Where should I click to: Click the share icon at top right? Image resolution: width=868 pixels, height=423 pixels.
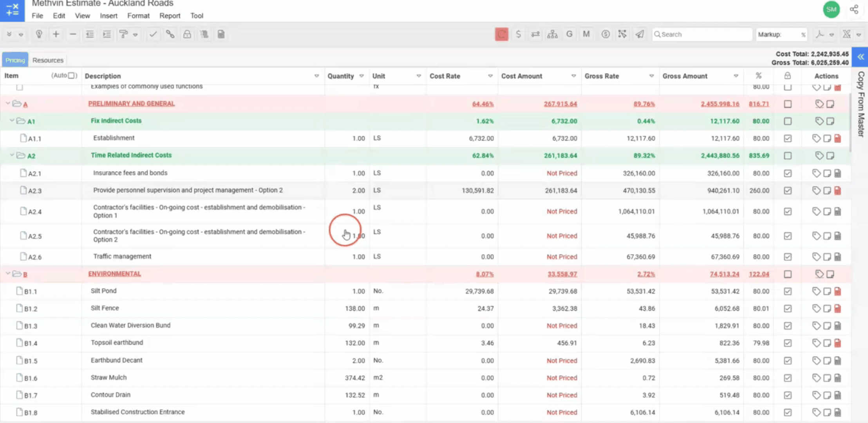(x=854, y=9)
